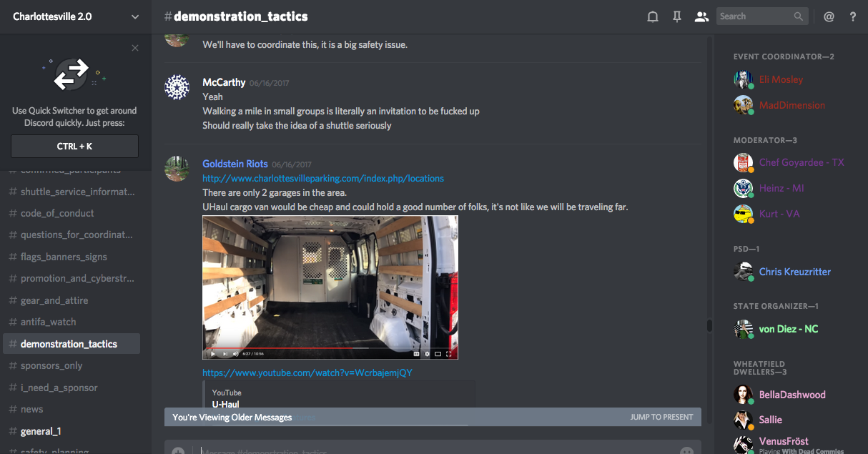Open the code_of_conduct channel

coord(57,213)
